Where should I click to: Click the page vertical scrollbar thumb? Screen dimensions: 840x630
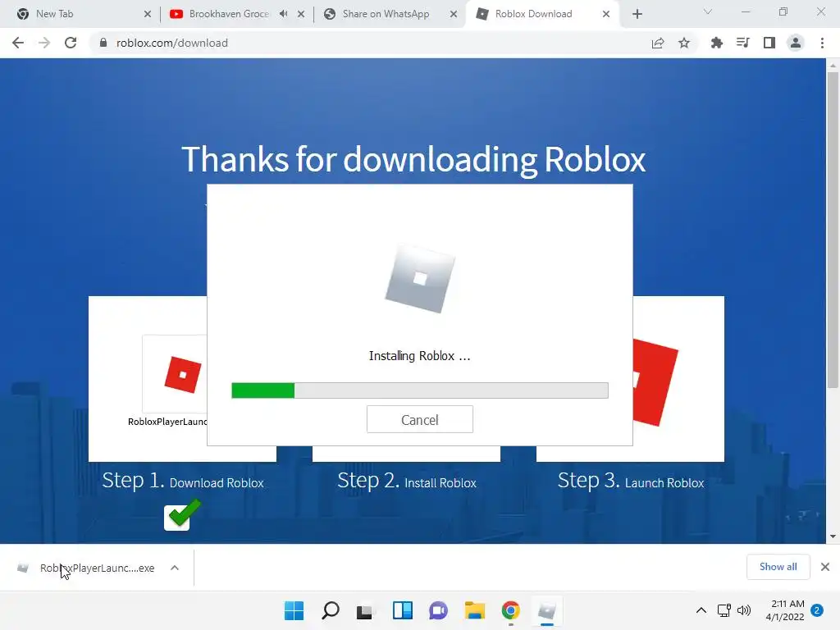point(833,231)
